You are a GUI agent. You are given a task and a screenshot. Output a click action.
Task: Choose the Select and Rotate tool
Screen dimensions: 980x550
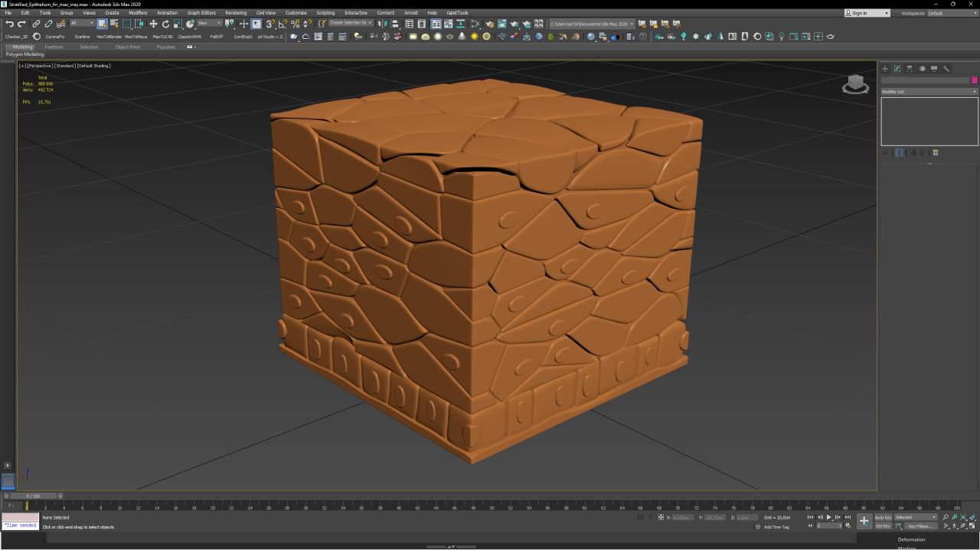coord(165,24)
